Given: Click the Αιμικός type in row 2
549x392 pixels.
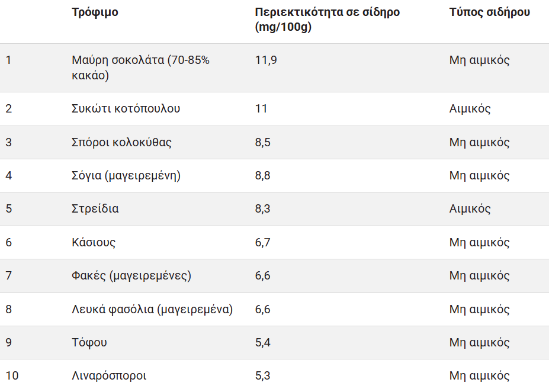Looking at the screenshot, I should coord(470,109).
